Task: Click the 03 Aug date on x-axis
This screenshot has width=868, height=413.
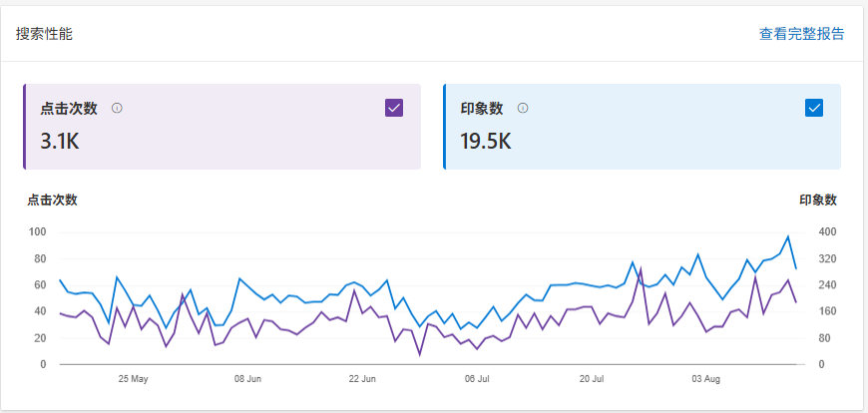Action: [x=706, y=379]
